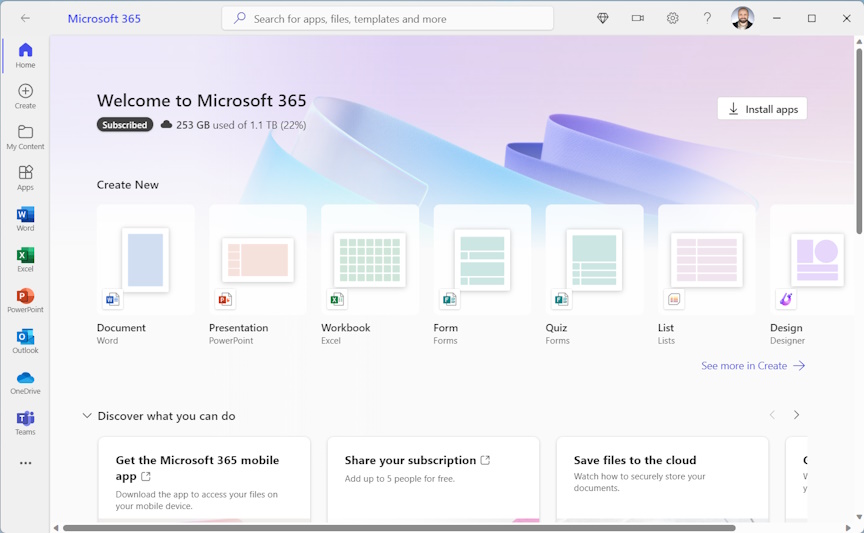Open Home in the sidebar
864x533 pixels.
pos(25,55)
